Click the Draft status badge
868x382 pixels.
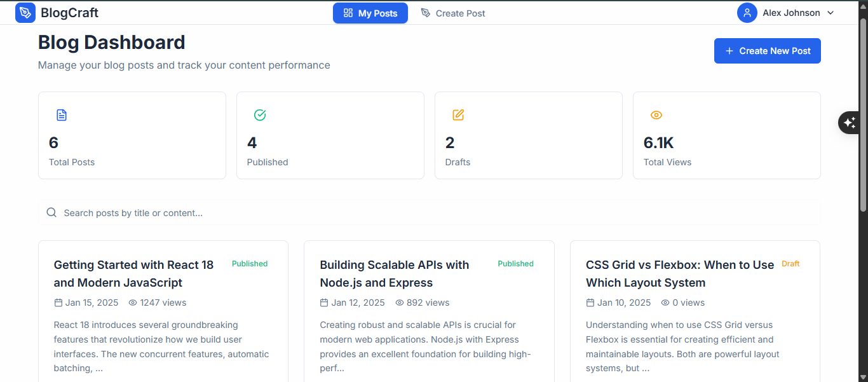point(790,264)
